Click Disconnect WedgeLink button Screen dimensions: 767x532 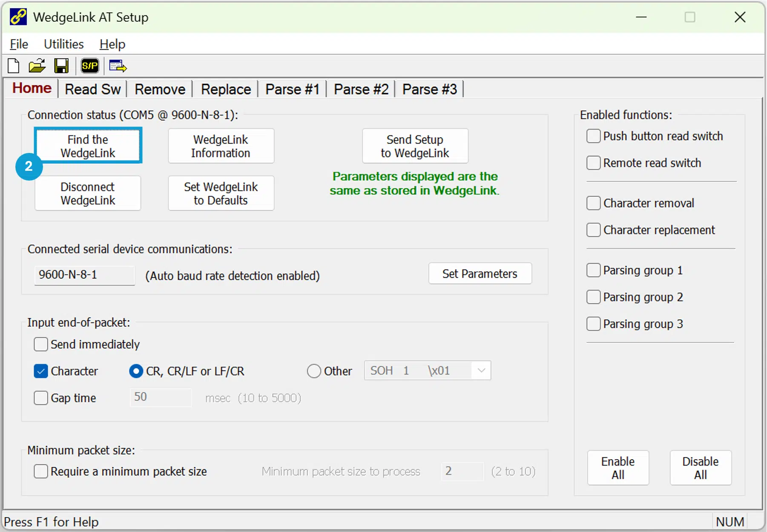[x=88, y=193]
